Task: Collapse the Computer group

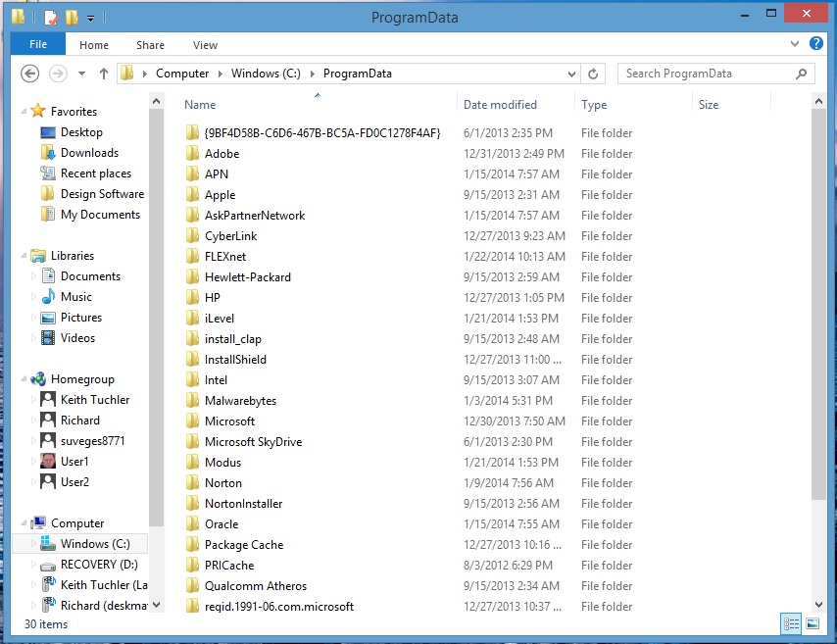Action: (x=24, y=523)
